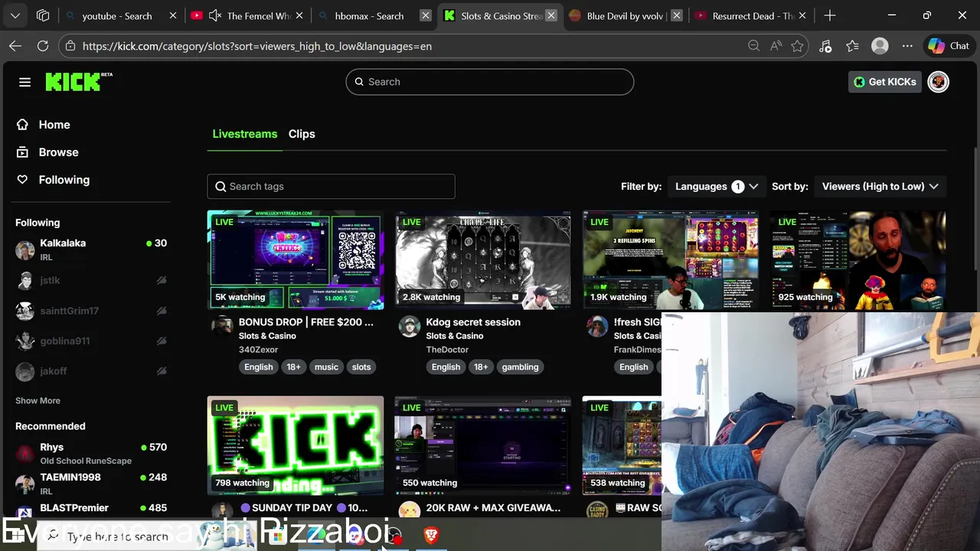
Task: Click English tag under BONUS DROP stream
Action: coord(259,367)
